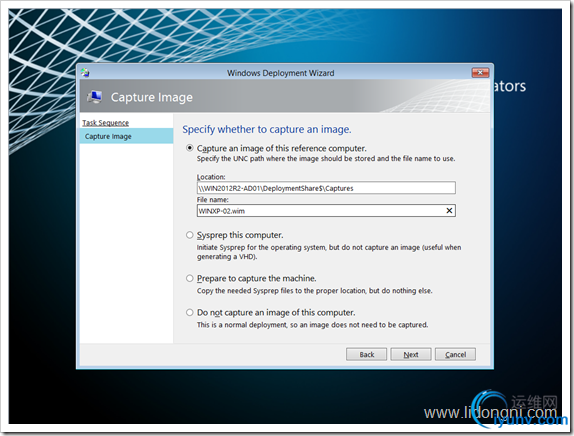Click the 'File name:' label
This screenshot has height=436, width=574.
[213, 200]
